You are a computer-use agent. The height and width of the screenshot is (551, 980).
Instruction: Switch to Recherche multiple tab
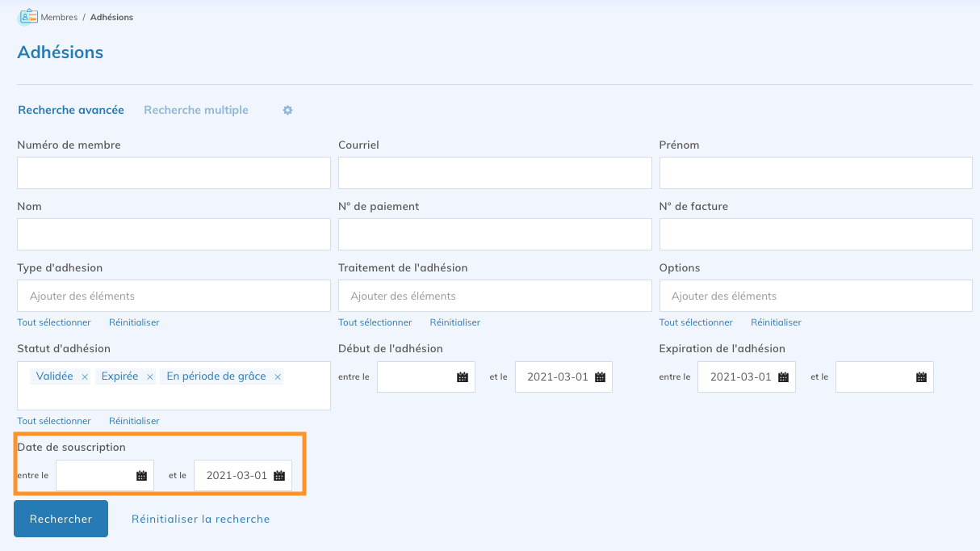tap(196, 110)
